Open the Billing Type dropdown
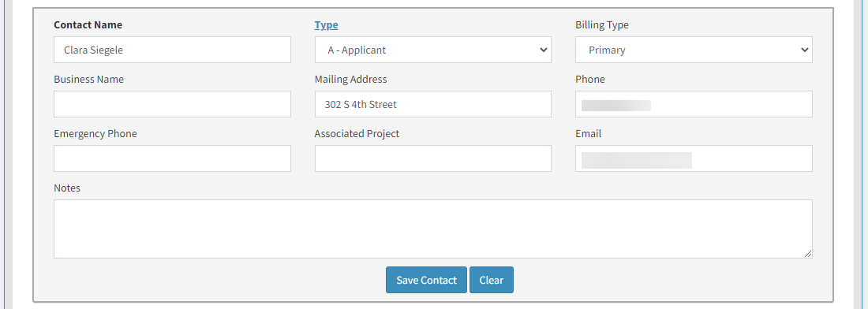The width and height of the screenshot is (868, 309). tap(694, 50)
